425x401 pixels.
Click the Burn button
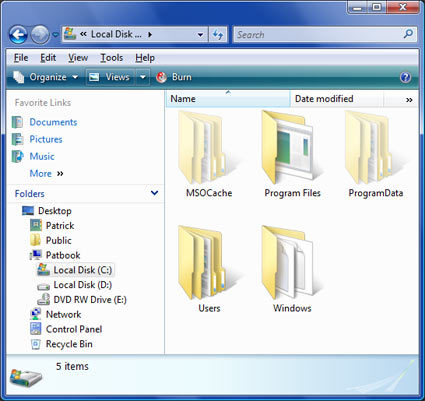tap(174, 77)
